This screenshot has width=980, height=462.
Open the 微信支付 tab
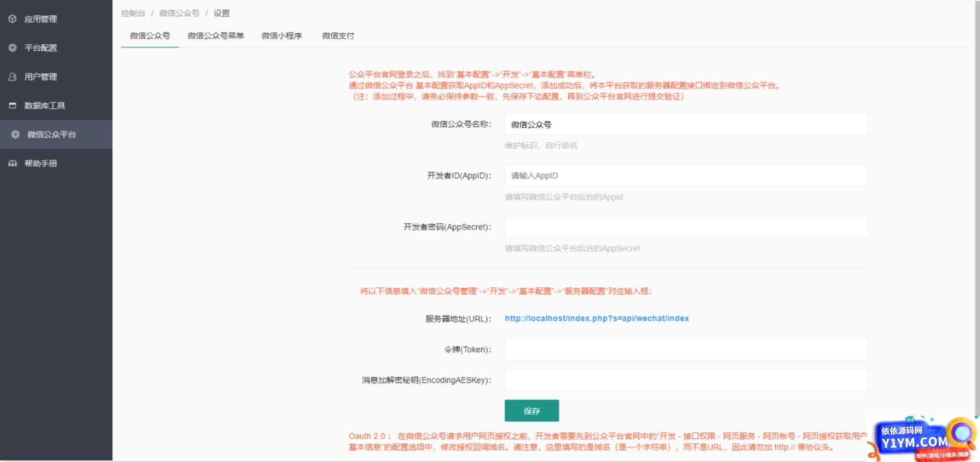[x=338, y=36]
